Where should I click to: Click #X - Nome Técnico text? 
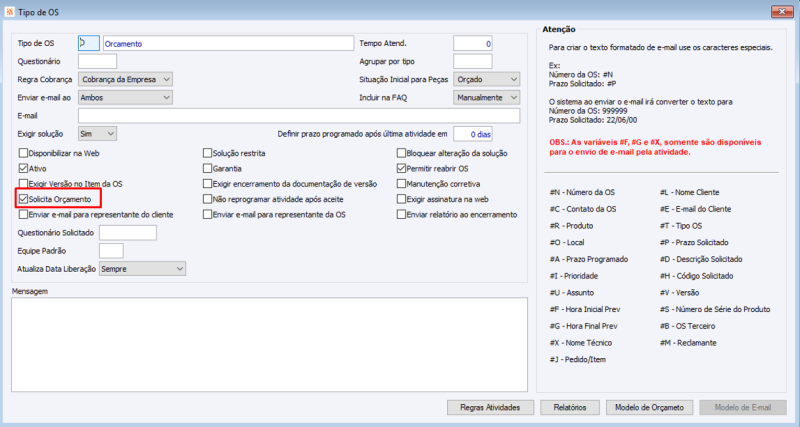pos(581,343)
